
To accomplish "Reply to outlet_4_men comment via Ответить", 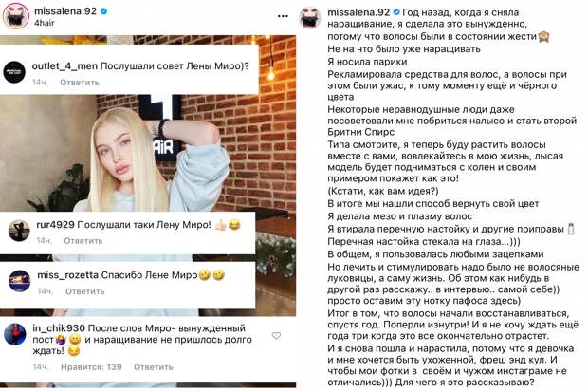I will click(80, 83).
